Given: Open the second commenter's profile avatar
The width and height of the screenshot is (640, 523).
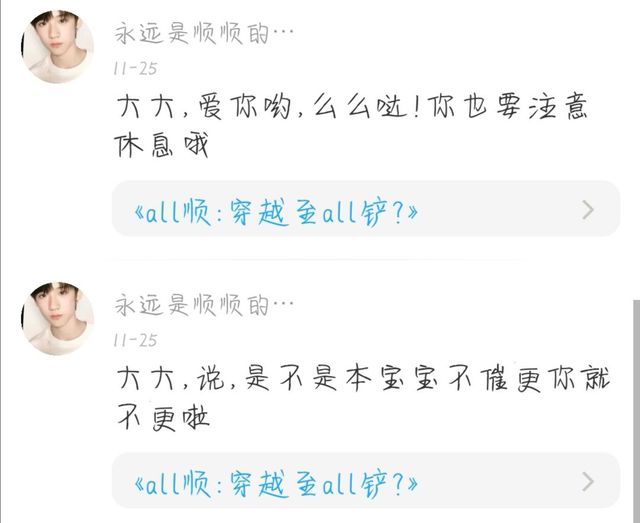Looking at the screenshot, I should pos(57,318).
